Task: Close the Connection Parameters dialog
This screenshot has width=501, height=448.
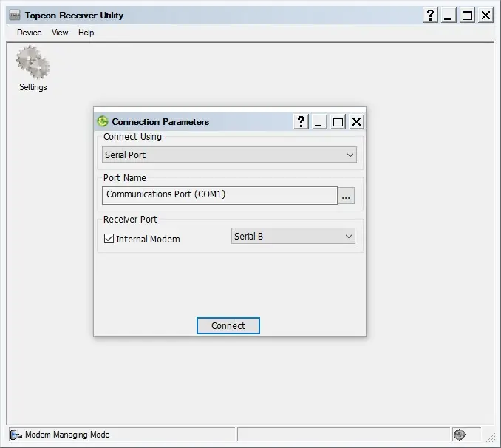Action: pyautogui.click(x=356, y=121)
